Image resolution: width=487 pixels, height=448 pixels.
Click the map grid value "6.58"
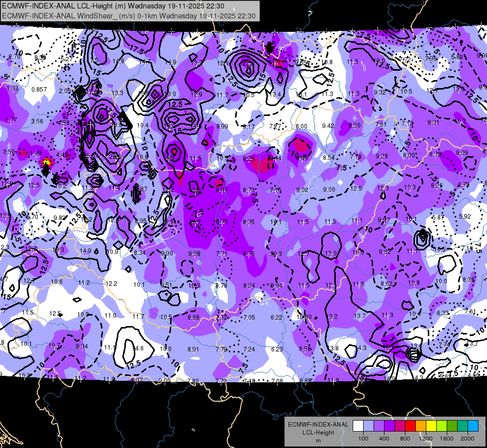coord(305,349)
